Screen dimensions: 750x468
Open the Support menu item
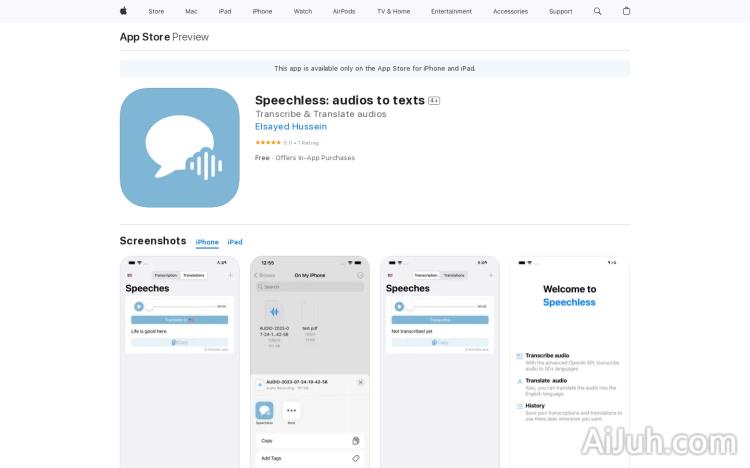[x=561, y=11]
